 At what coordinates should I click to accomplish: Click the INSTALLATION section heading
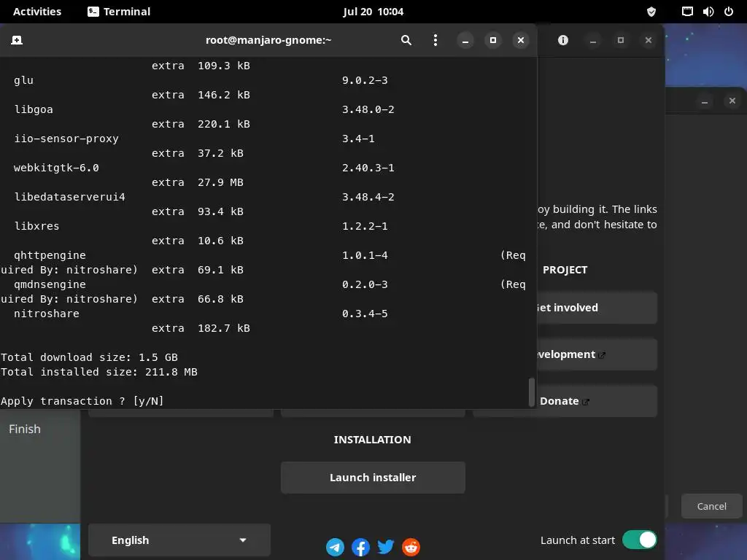pos(373,440)
